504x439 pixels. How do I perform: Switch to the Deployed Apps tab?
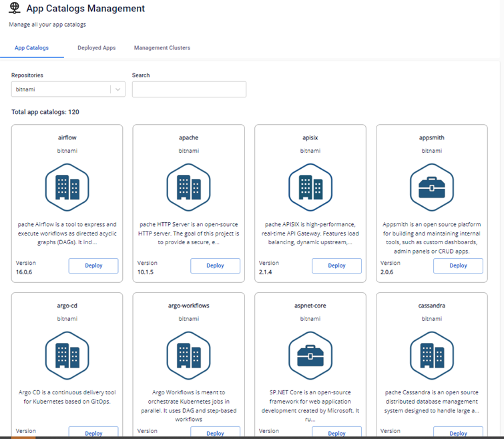tap(96, 48)
